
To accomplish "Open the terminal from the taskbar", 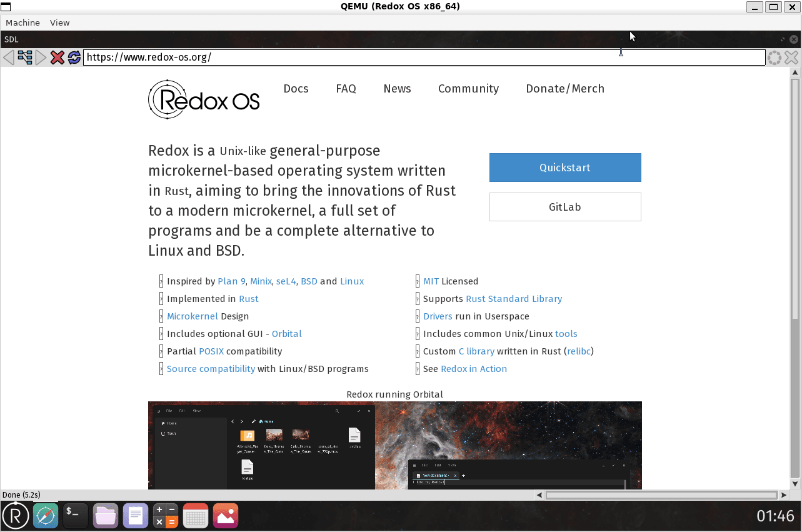I will pyautogui.click(x=75, y=516).
